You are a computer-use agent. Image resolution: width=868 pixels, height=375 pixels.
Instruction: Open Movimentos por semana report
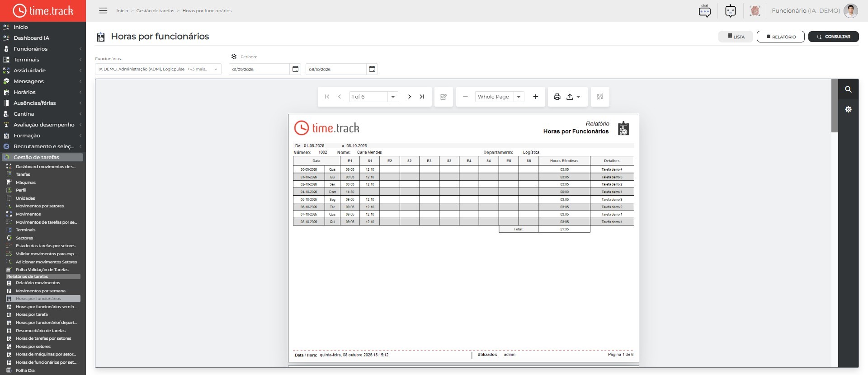41,291
